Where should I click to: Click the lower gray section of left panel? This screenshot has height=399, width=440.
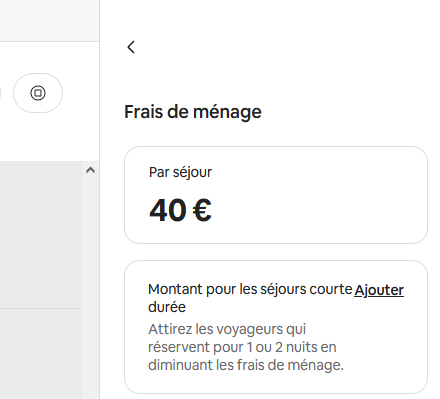coord(41,354)
